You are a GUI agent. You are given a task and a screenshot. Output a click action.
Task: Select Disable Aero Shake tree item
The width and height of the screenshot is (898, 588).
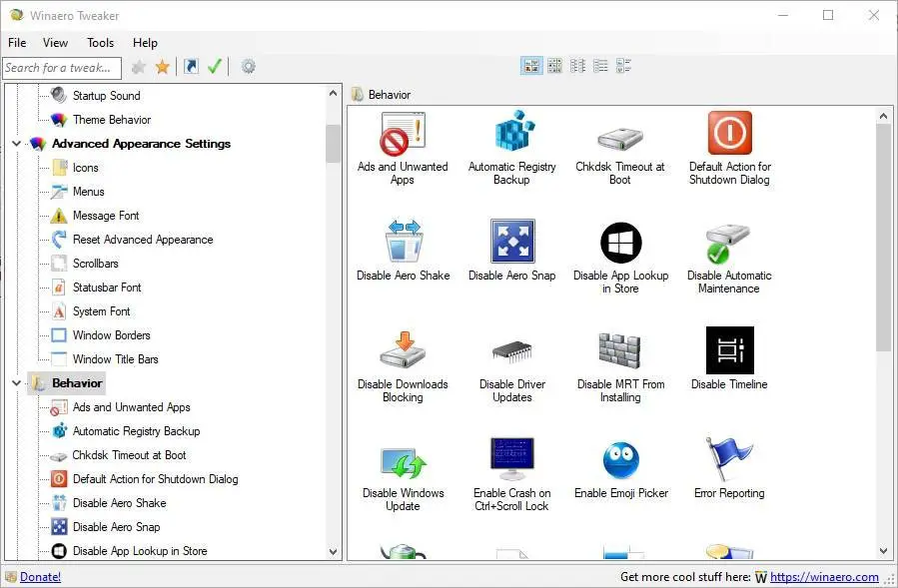(x=119, y=503)
